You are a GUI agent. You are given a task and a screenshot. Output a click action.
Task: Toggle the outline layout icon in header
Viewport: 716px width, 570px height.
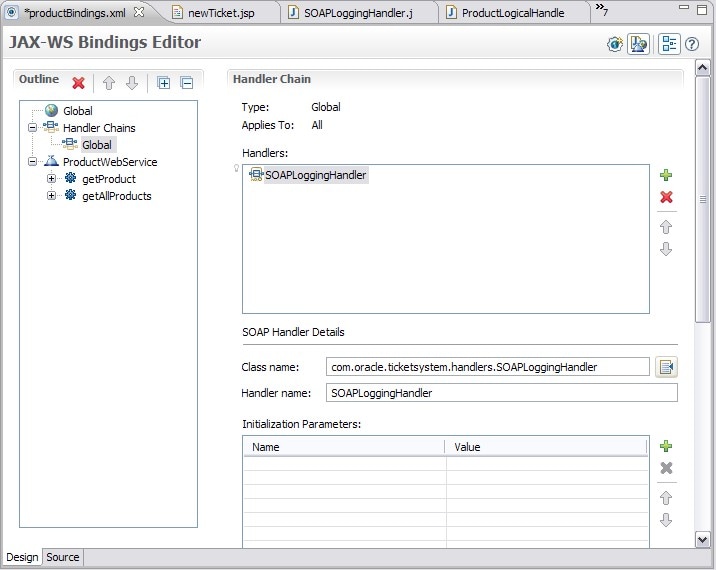coord(669,44)
